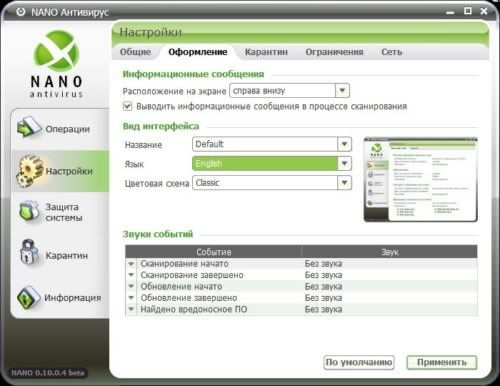500x386 pixels.
Task: Click Без звука for Обновление начато
Action: (x=323, y=286)
